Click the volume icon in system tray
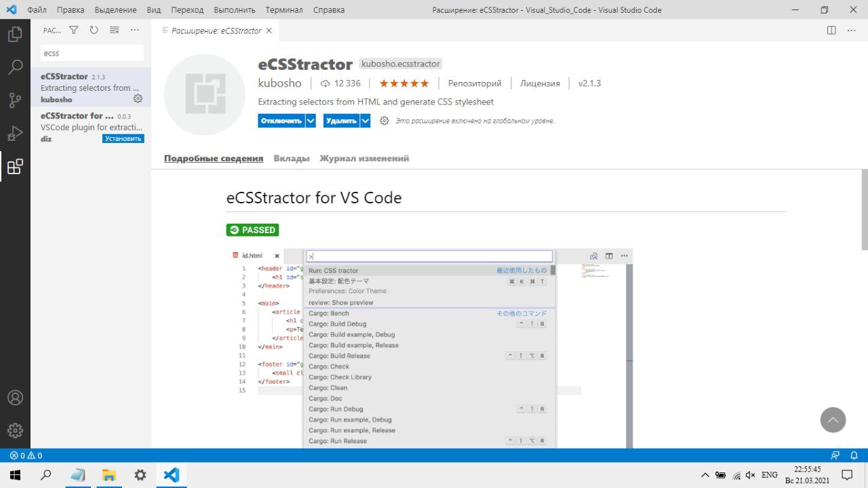The image size is (868, 488). click(x=750, y=475)
